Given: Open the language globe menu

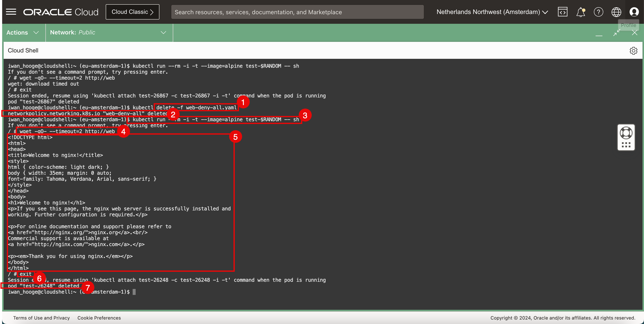Looking at the screenshot, I should pyautogui.click(x=616, y=12).
